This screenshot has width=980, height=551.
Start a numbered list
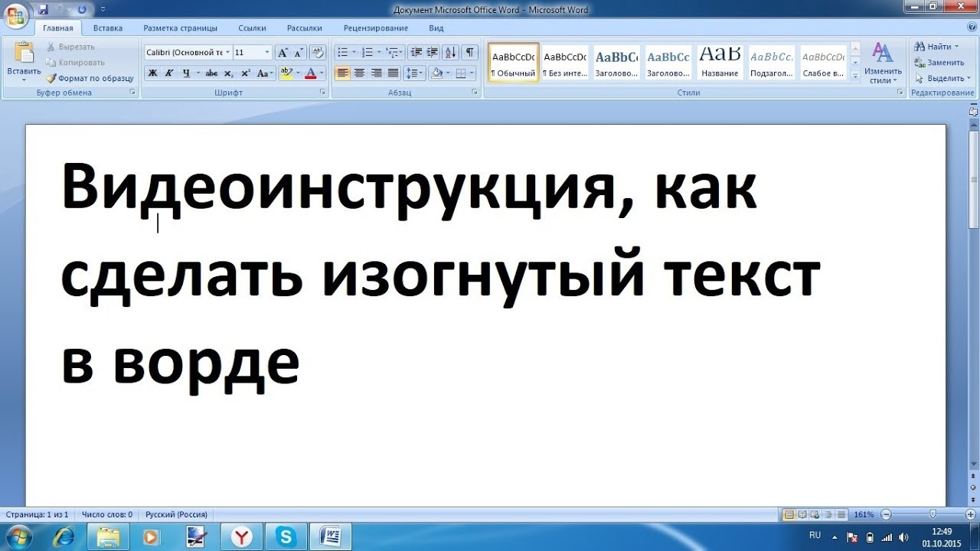(367, 52)
